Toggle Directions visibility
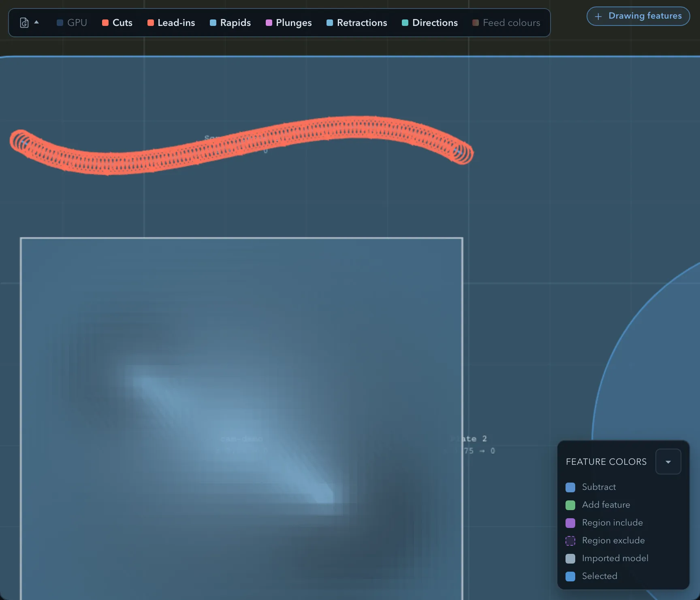The image size is (700, 600). click(429, 23)
